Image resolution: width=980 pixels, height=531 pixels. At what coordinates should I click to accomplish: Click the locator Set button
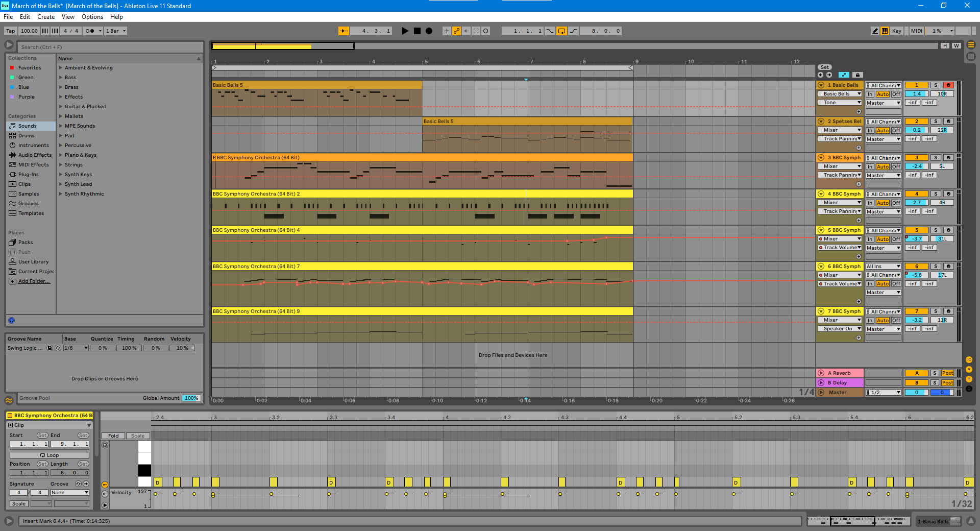825,67
